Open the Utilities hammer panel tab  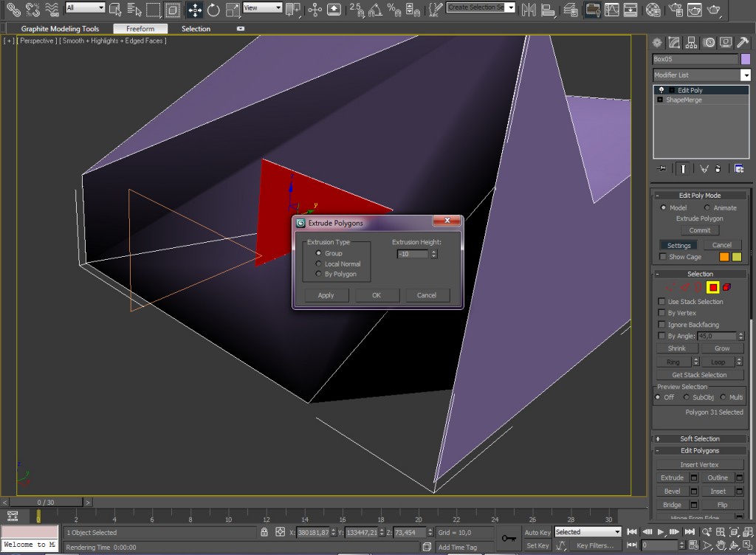[743, 43]
